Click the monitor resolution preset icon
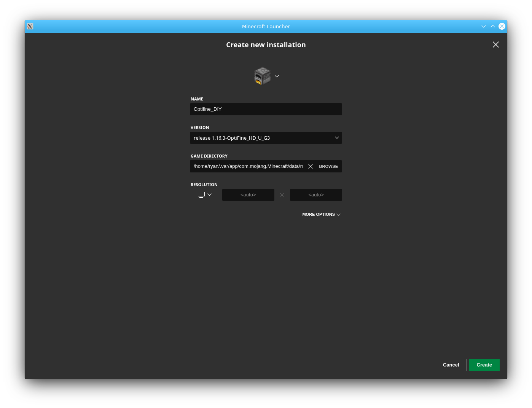532x408 pixels. [201, 195]
